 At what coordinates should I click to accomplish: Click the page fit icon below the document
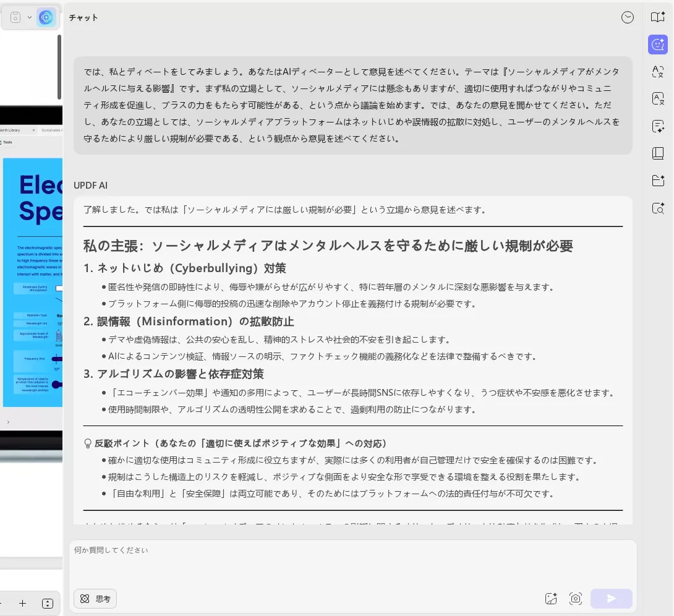(47, 603)
